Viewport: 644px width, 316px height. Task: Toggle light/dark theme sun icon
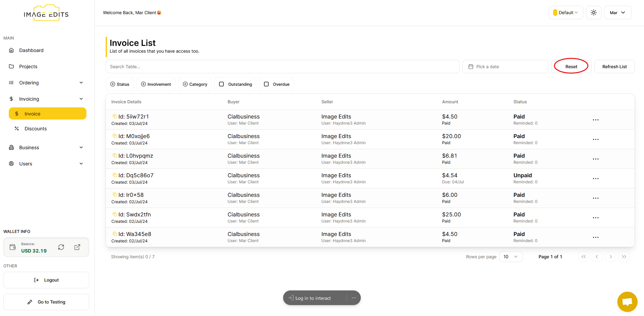(593, 12)
